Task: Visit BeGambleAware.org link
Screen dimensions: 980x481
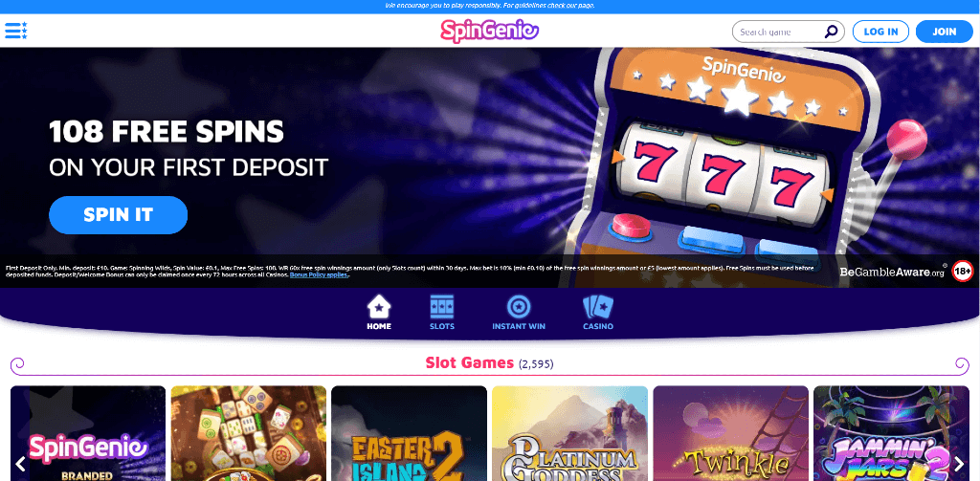Action: point(892,273)
